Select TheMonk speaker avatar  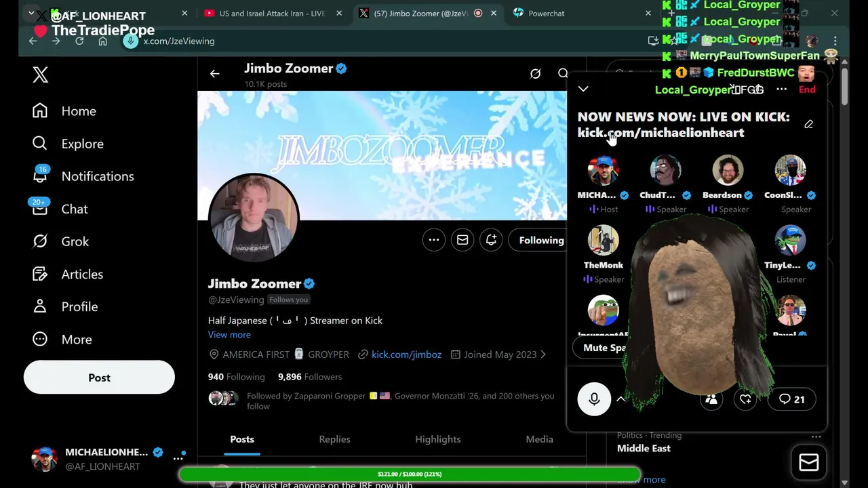[x=603, y=241]
